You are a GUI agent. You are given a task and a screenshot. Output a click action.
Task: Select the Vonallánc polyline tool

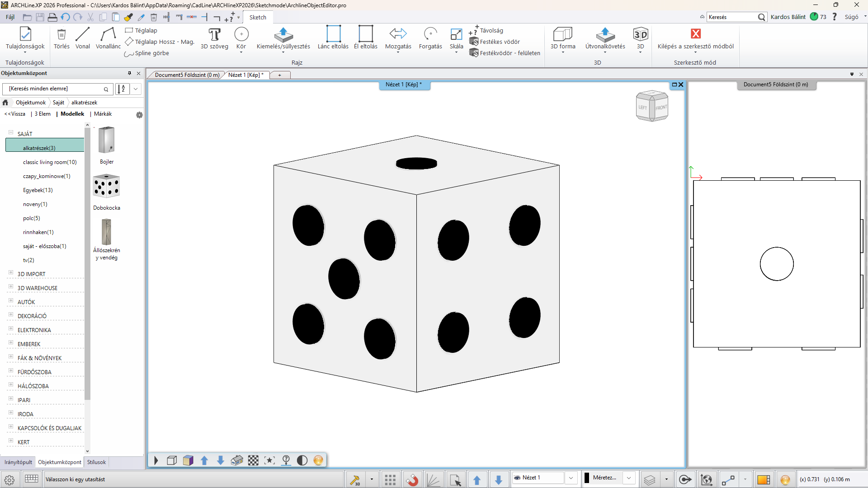point(108,38)
